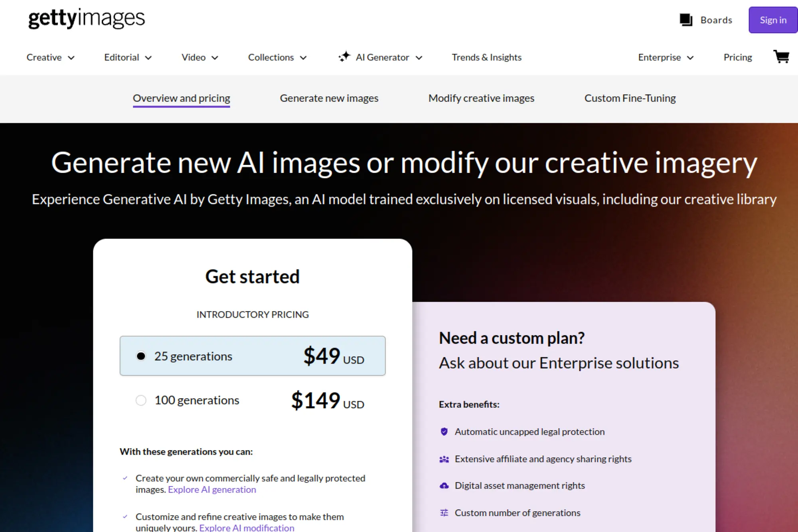Go to the Pricing page
This screenshot has width=798, height=532.
[x=737, y=57]
